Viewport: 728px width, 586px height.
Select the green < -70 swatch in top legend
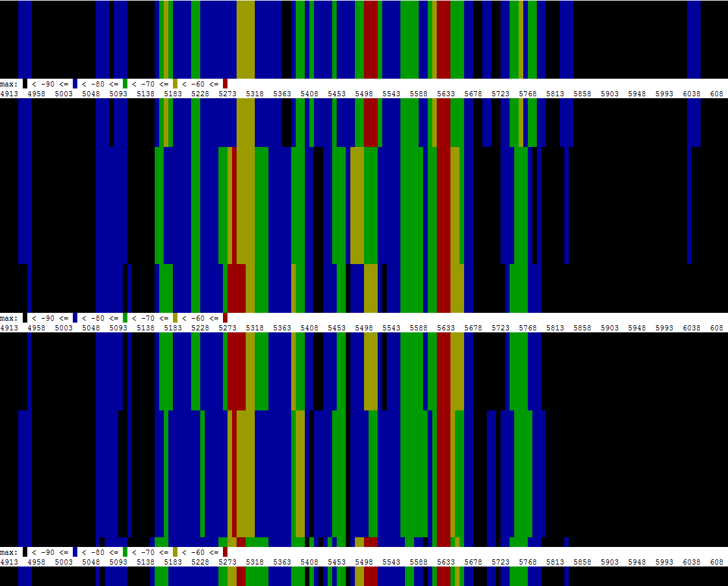(123, 83)
